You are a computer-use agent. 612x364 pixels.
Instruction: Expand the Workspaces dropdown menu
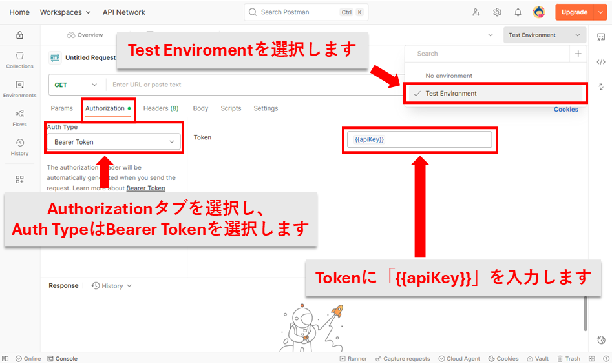point(65,12)
